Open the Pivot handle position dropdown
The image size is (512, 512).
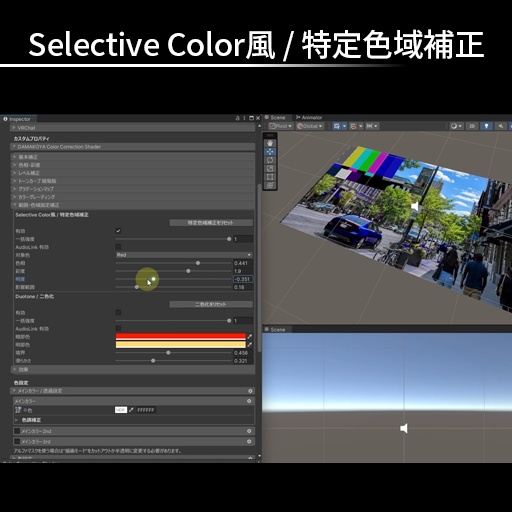coord(281,126)
